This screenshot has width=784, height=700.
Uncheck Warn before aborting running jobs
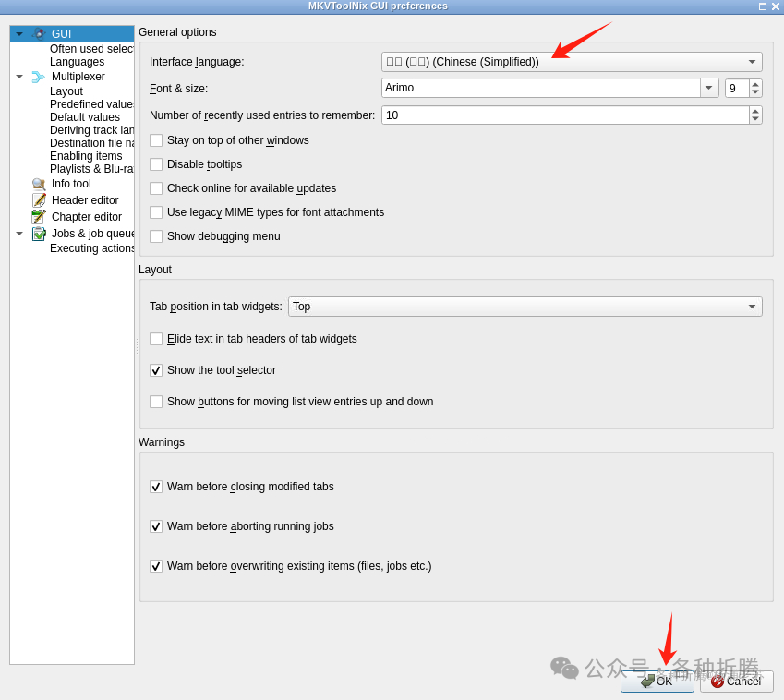156,526
